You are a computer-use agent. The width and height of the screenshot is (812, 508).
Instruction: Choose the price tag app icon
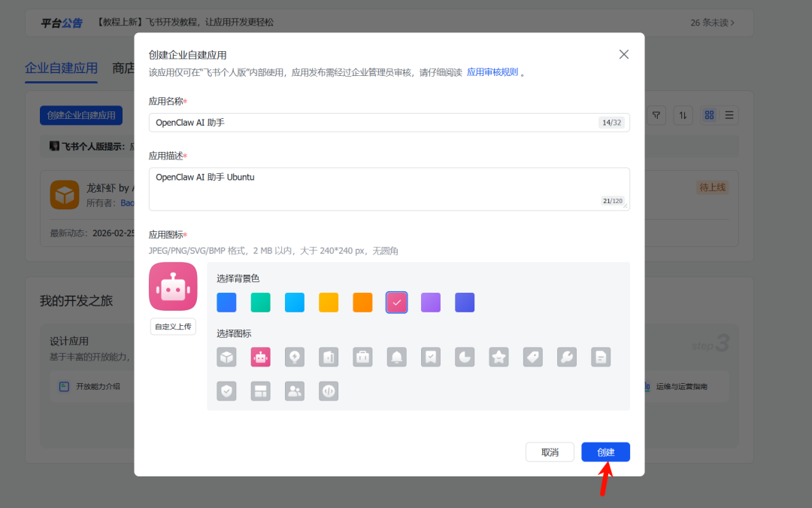click(533, 357)
